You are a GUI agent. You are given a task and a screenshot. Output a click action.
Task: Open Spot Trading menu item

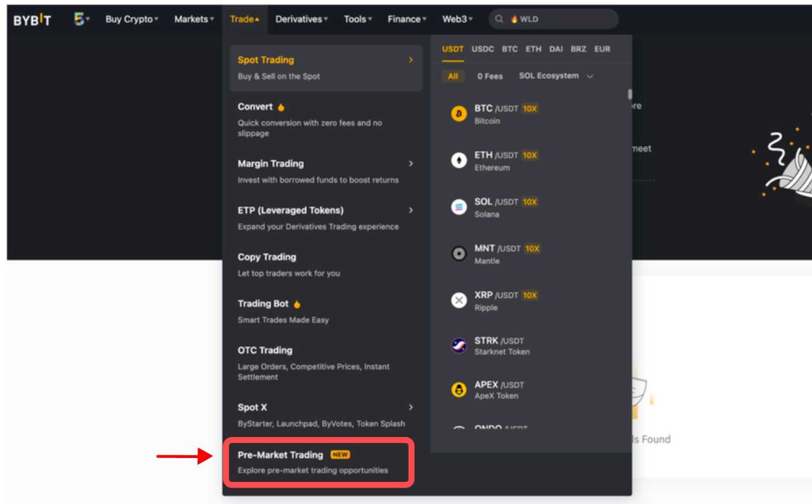coord(326,68)
